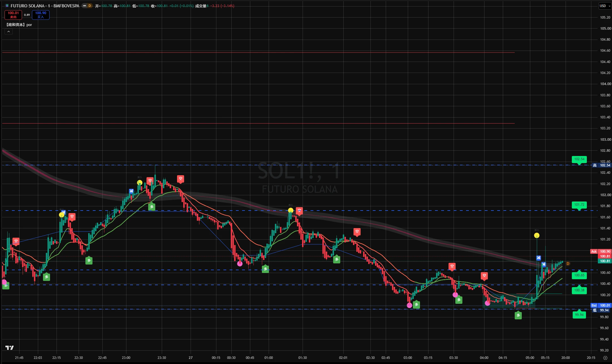Click the Solana symbol logo icon
Screen dimensions: 612x364
7,6
